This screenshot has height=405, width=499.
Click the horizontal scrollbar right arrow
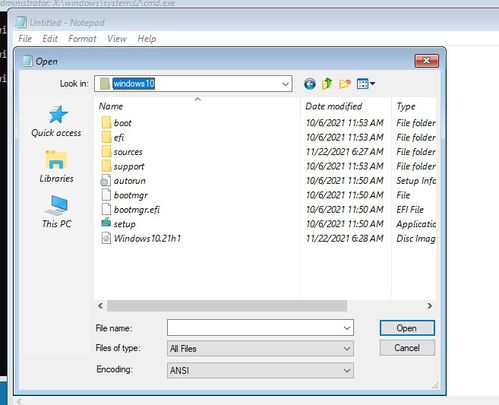click(x=429, y=306)
